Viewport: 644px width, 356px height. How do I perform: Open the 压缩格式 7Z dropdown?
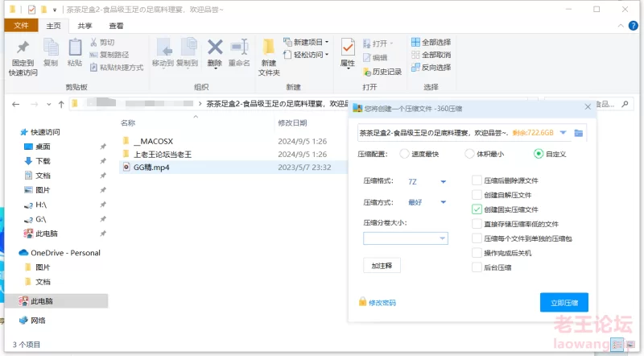pos(443,181)
